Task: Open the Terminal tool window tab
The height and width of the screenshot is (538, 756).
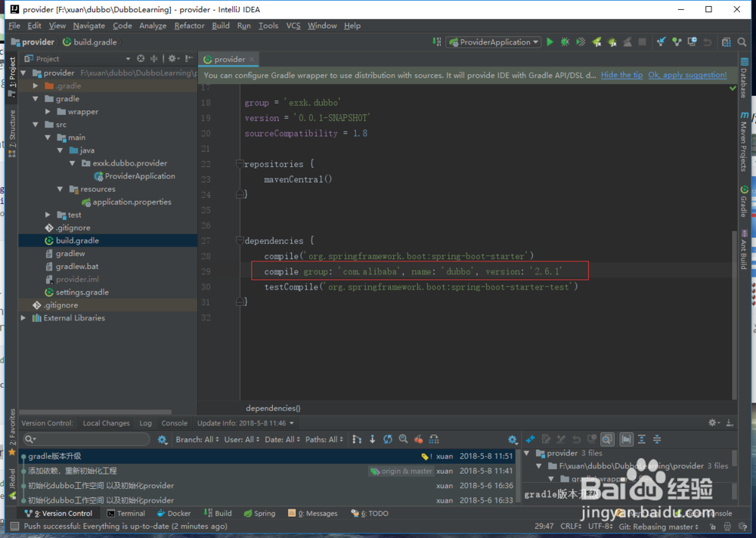Action: 125,513
